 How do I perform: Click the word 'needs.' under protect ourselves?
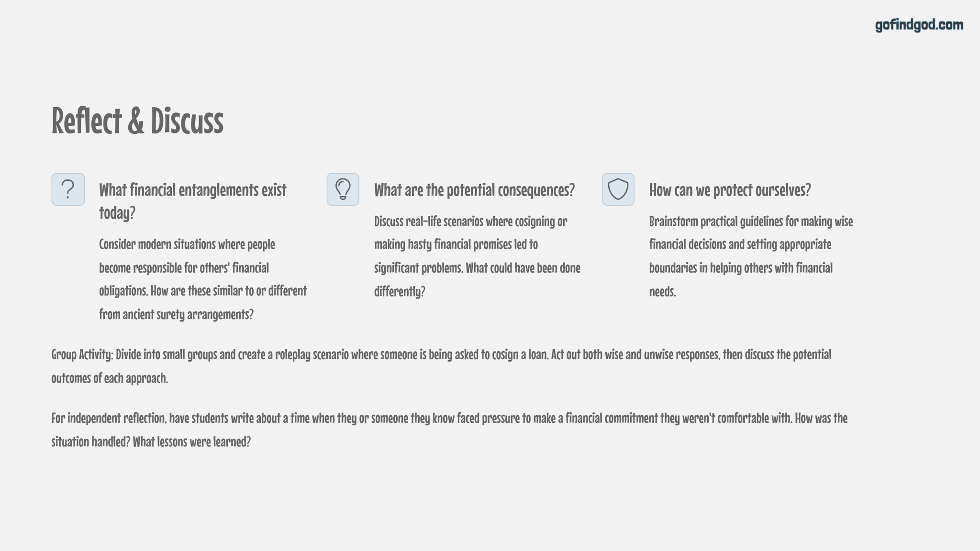pos(662,291)
